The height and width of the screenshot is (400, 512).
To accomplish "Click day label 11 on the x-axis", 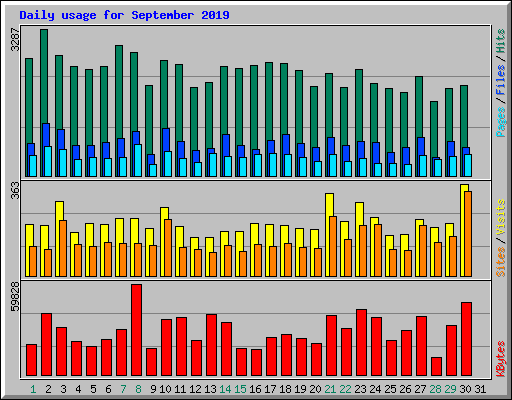I will click(180, 389).
